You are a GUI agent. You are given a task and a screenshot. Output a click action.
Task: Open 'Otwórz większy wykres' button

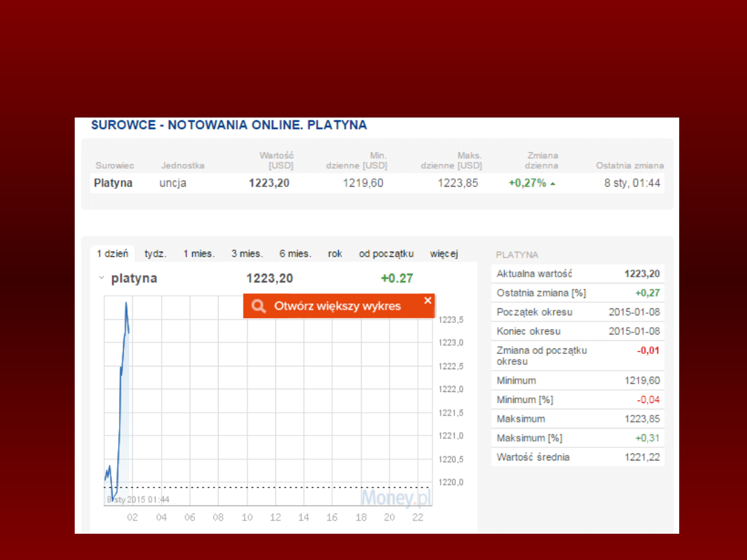pos(338,306)
